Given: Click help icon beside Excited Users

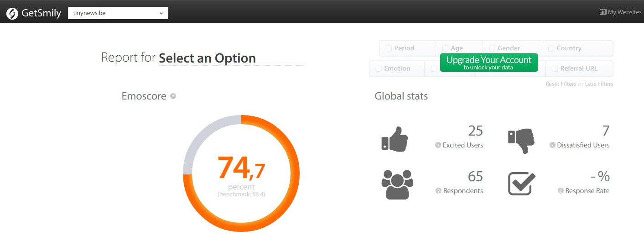Looking at the screenshot, I should (438, 145).
